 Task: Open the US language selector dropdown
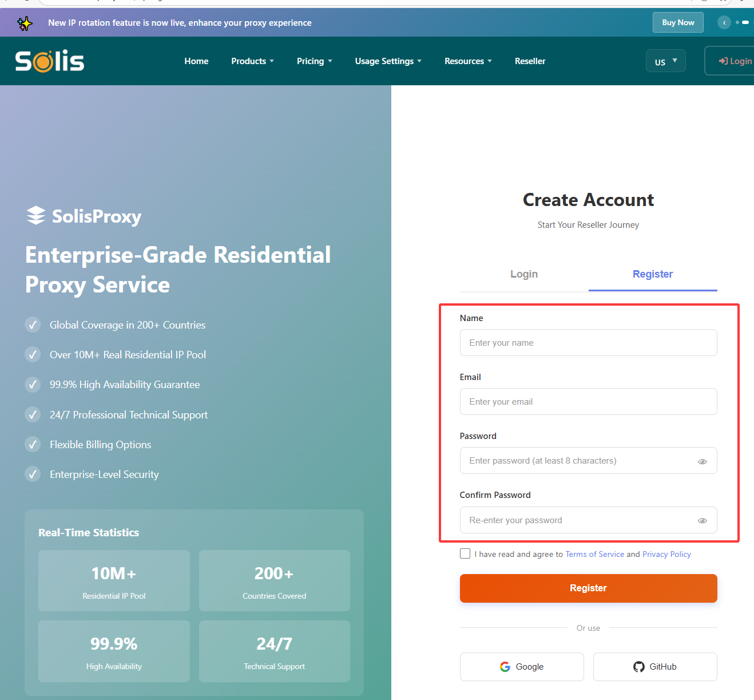(666, 61)
